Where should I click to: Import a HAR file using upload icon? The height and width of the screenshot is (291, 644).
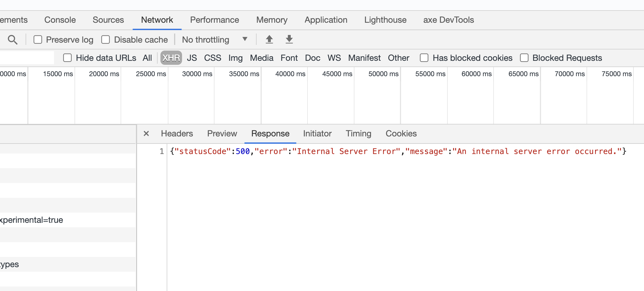(269, 40)
